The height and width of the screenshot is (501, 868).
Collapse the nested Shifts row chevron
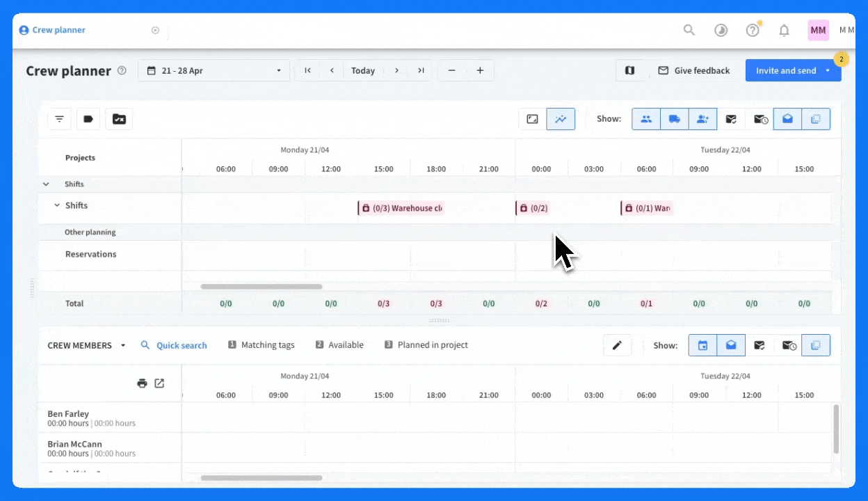[57, 205]
